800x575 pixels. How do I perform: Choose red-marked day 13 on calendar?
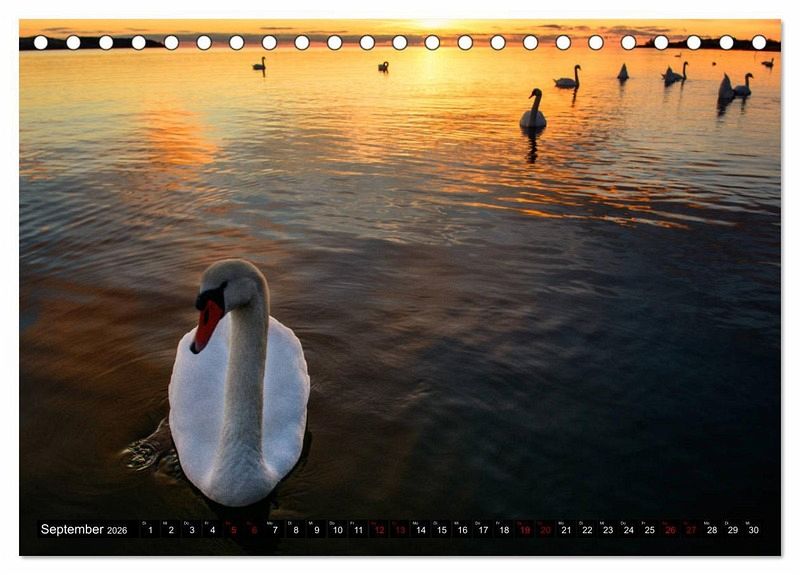click(x=400, y=530)
